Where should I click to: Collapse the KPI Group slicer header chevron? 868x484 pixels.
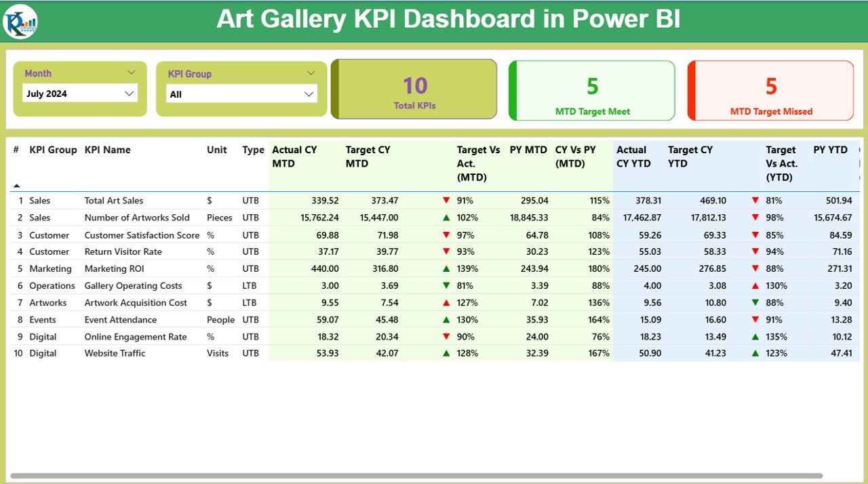[x=311, y=73]
